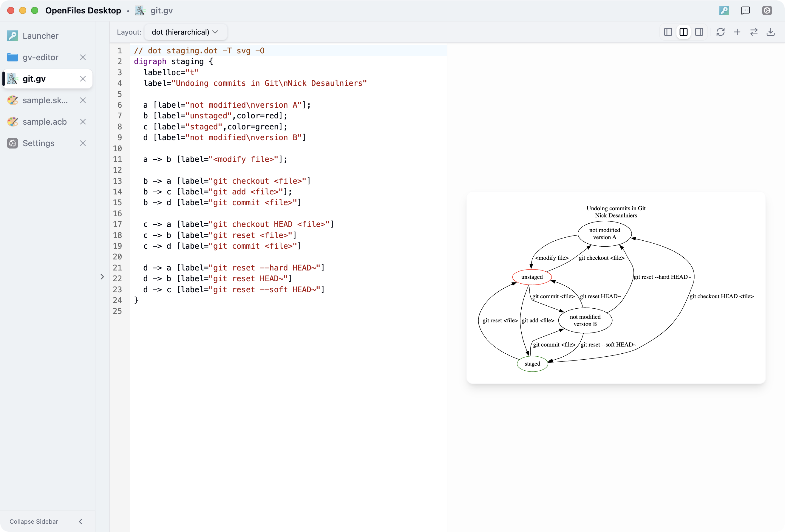Click the code line defining node c staged

click(215, 127)
